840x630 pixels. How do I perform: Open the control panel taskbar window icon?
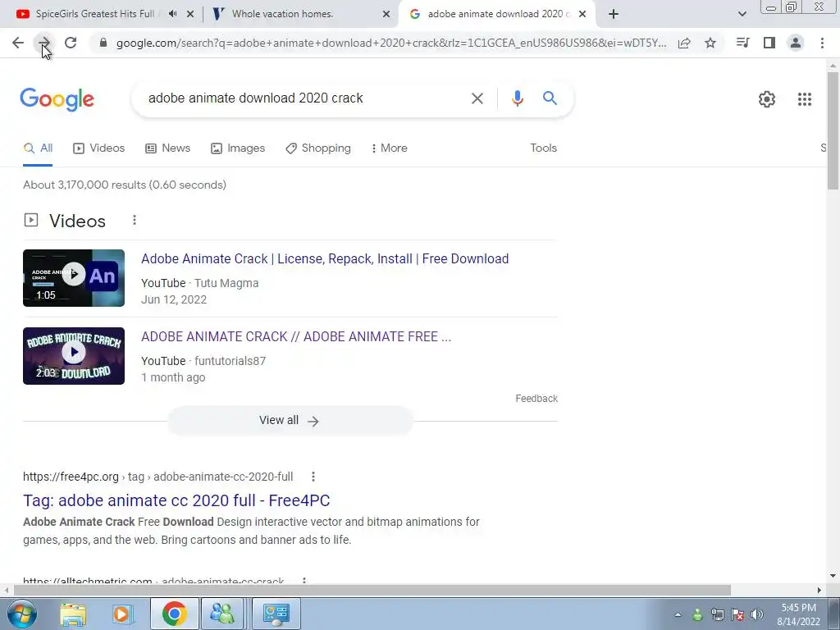pyautogui.click(x=276, y=614)
